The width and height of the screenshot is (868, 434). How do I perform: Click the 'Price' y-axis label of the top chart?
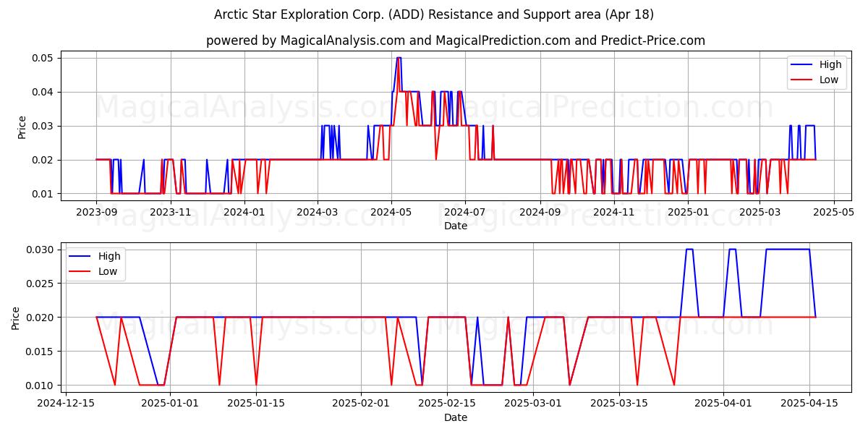(22, 127)
